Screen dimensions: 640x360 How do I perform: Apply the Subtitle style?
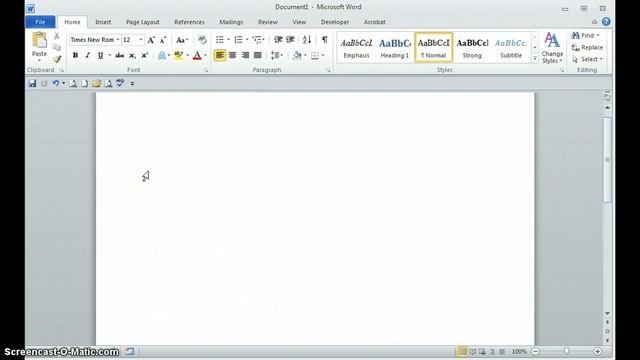tap(511, 48)
